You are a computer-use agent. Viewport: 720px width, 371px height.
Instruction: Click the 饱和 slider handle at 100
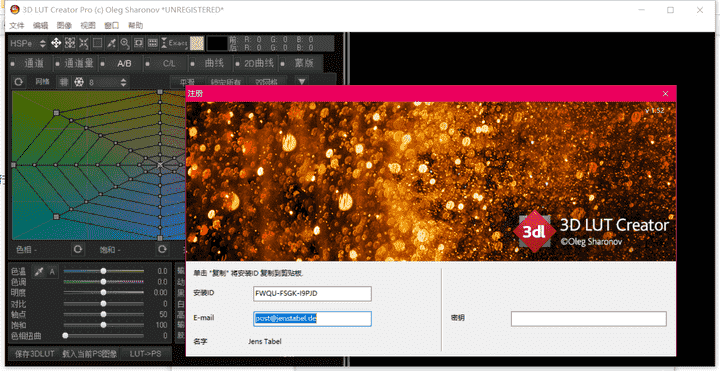(x=103, y=325)
